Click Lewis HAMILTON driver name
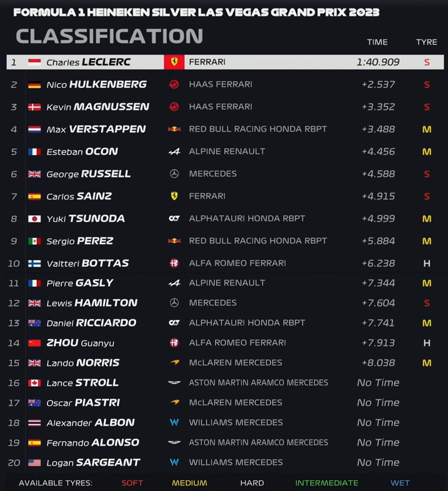This screenshot has height=491, width=448. [92, 303]
